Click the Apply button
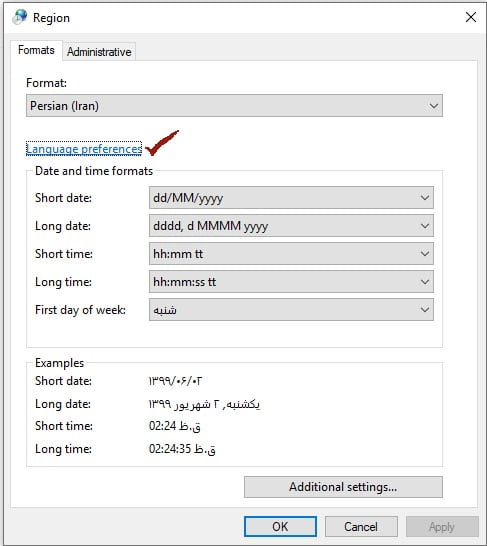 (x=442, y=526)
